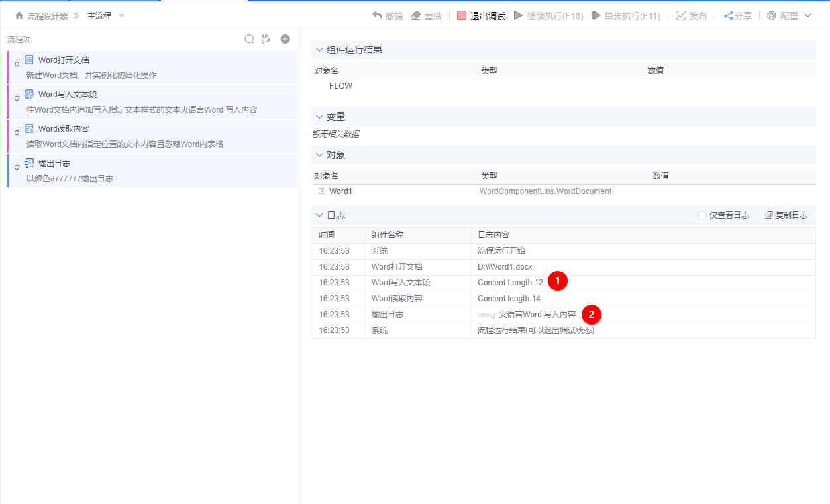
Task: Click 流程运行结束(可以退出调试状态) log entry
Action: pyautogui.click(x=536, y=330)
